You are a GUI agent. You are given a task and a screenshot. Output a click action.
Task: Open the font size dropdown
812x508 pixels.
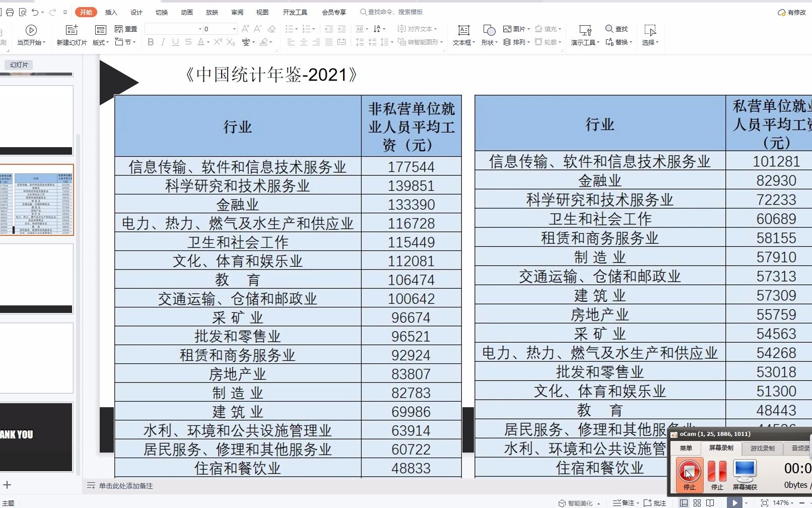(x=234, y=29)
